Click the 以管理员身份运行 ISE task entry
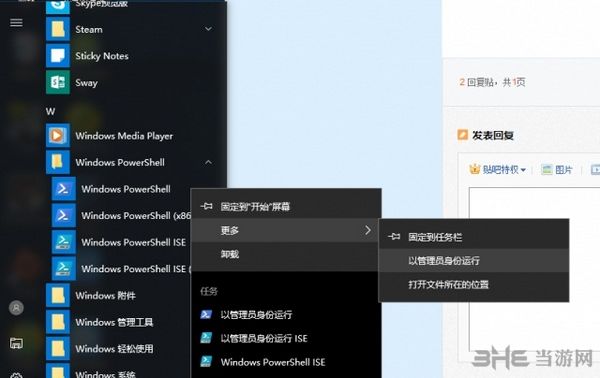 pyautogui.click(x=286, y=338)
